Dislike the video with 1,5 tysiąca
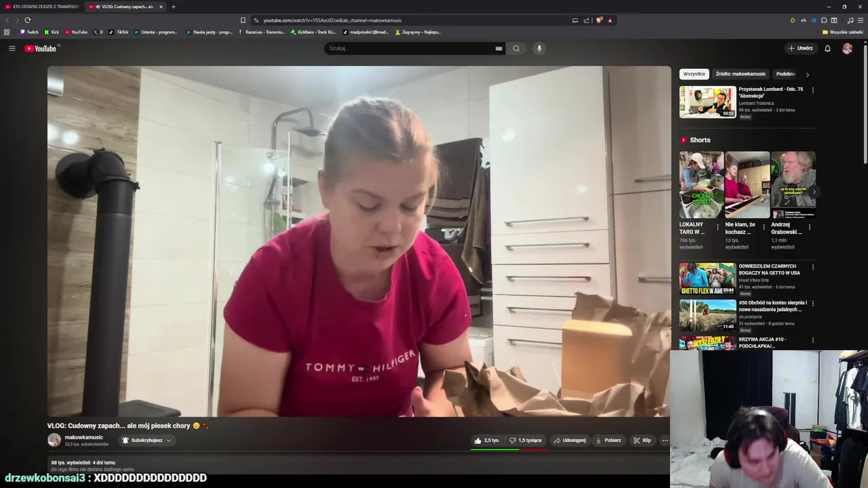868x488 pixels. pyautogui.click(x=526, y=441)
